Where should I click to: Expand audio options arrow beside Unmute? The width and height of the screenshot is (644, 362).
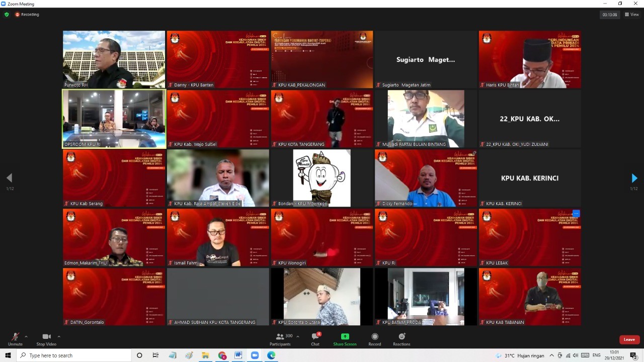26,336
